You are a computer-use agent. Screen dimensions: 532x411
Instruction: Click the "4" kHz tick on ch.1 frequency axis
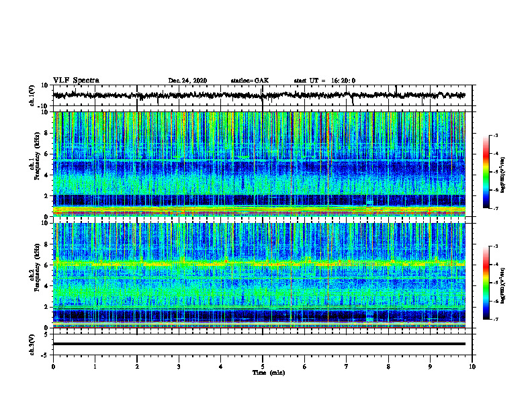coord(46,175)
